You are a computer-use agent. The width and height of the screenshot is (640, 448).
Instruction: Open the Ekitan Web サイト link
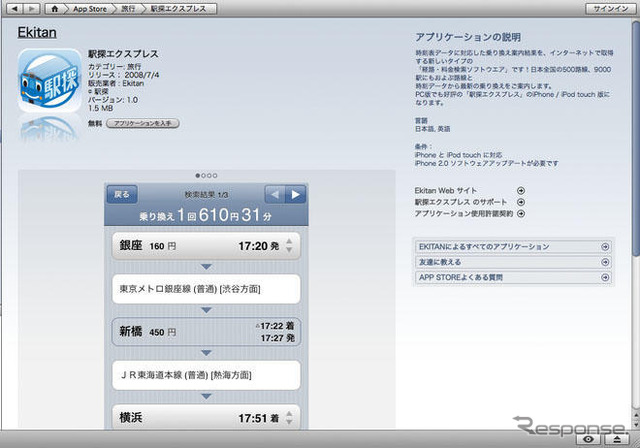point(446,191)
